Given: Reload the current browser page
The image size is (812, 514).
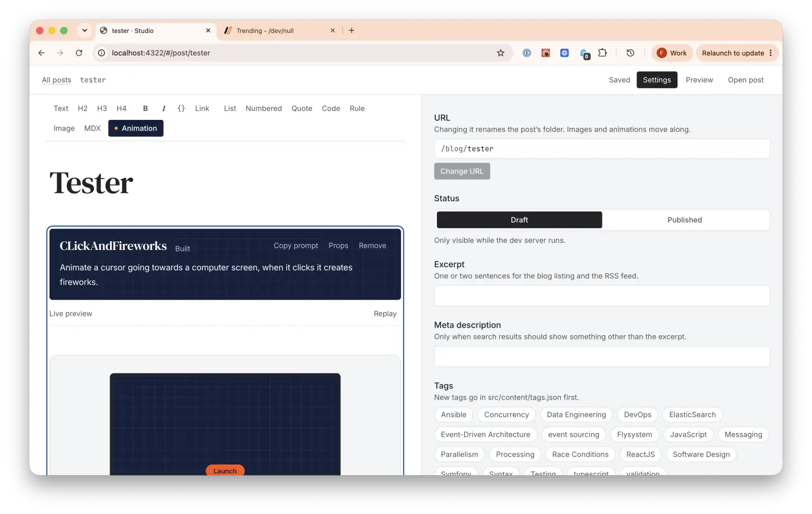Looking at the screenshot, I should (79, 53).
